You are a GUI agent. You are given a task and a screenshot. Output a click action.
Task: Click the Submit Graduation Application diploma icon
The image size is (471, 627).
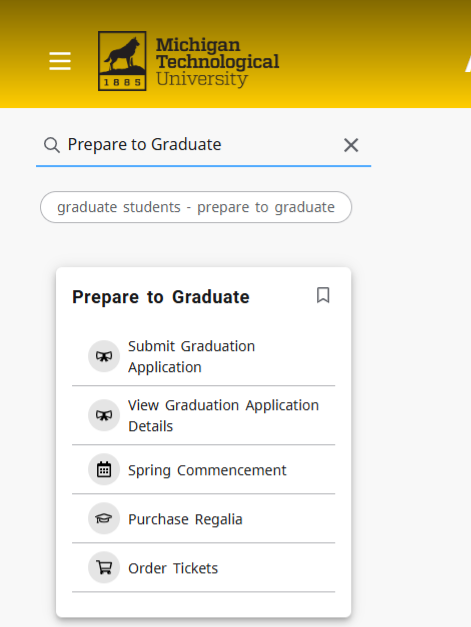point(104,356)
